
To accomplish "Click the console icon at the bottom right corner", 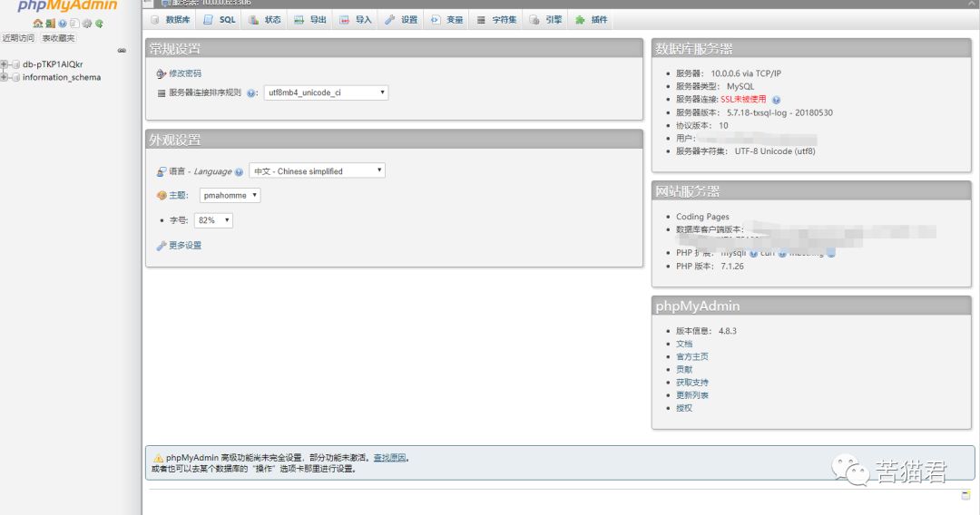I will 965,495.
